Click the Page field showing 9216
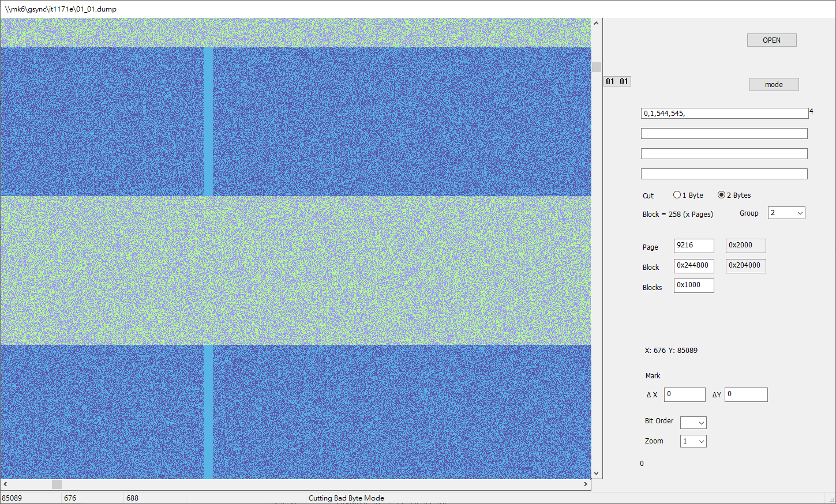 (x=694, y=246)
